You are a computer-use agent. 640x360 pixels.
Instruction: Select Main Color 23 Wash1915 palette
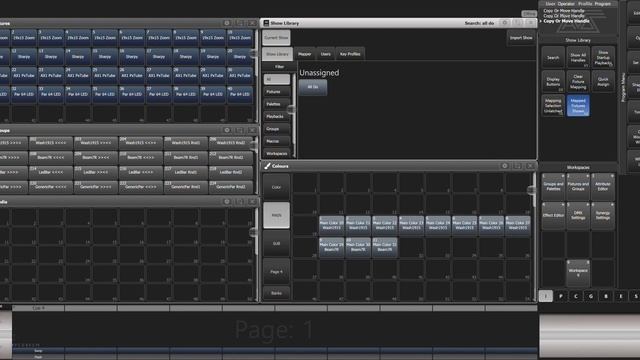411,225
